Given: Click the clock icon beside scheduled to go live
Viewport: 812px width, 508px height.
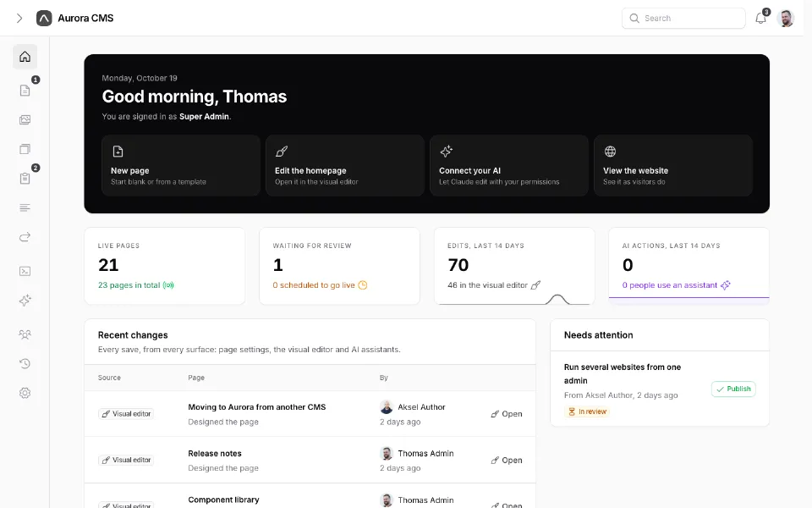Looking at the screenshot, I should pos(363,285).
